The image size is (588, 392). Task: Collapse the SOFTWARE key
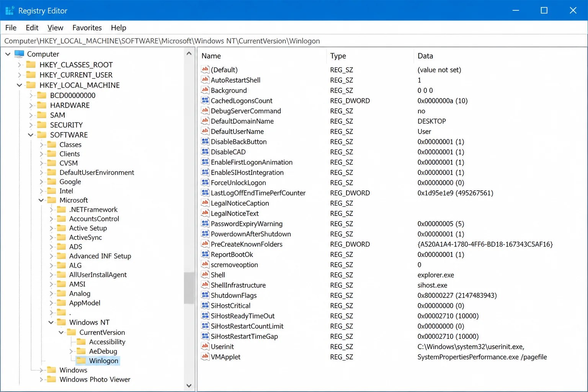[31, 135]
